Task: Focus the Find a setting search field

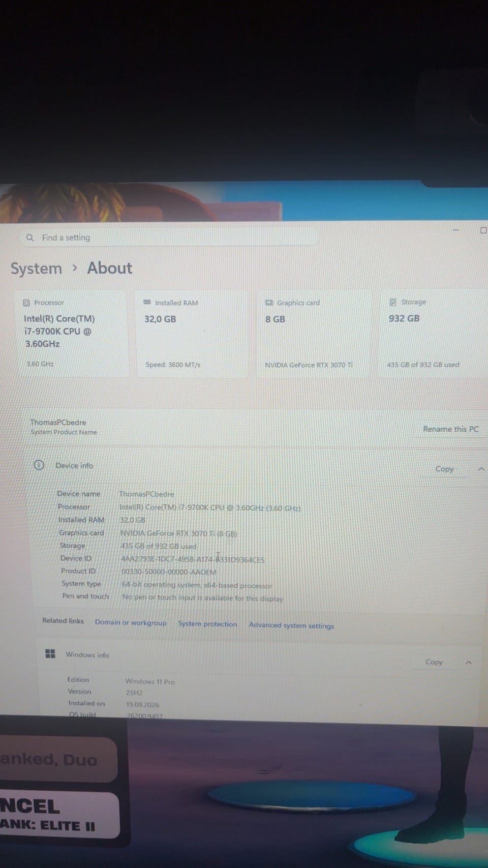Action: pyautogui.click(x=170, y=237)
